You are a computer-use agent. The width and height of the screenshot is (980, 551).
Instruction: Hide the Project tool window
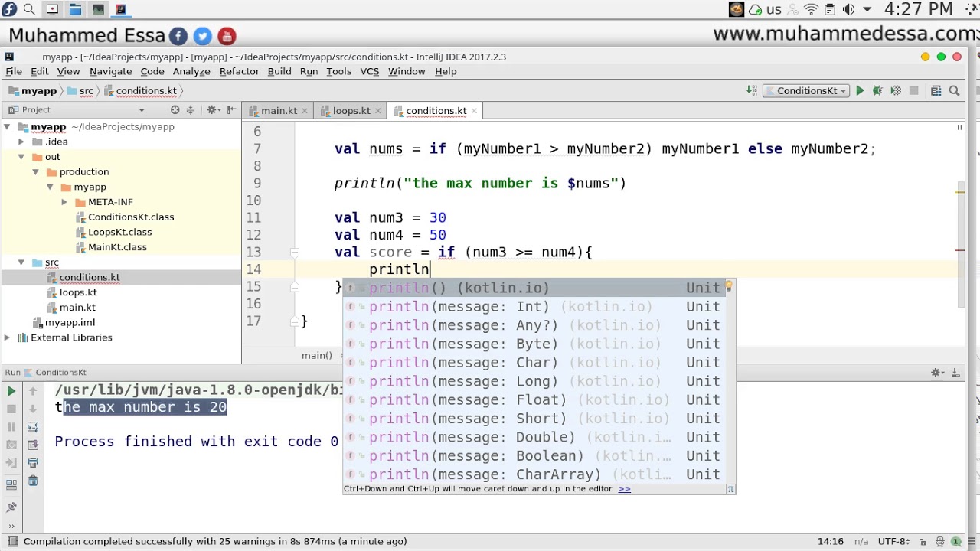231,110
